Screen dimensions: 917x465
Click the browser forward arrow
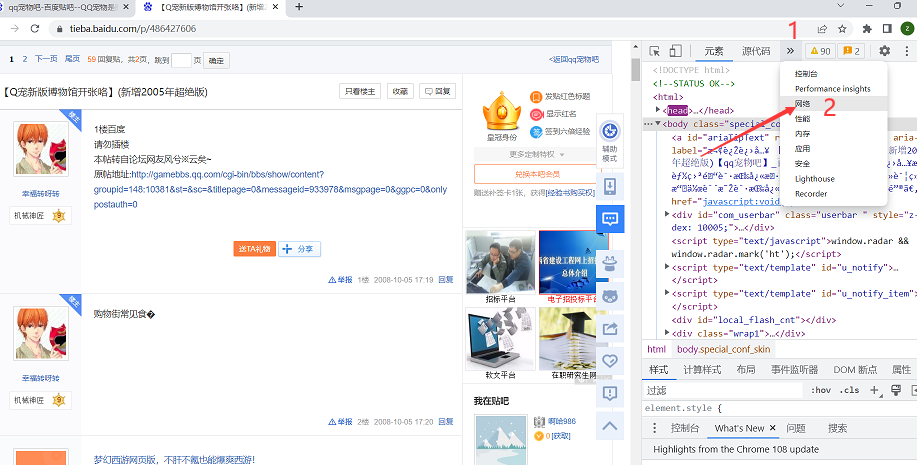coord(15,29)
